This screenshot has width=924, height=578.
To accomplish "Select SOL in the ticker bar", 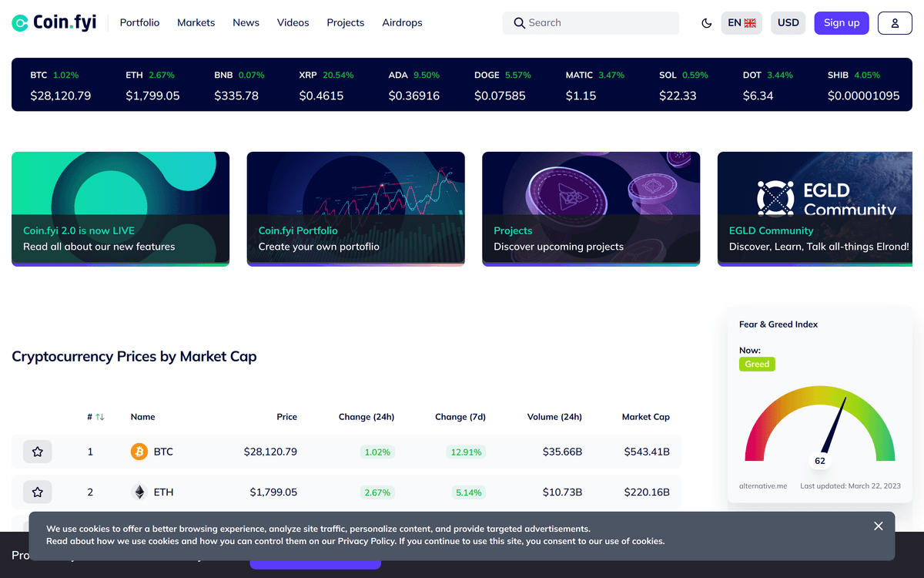I will click(x=684, y=86).
